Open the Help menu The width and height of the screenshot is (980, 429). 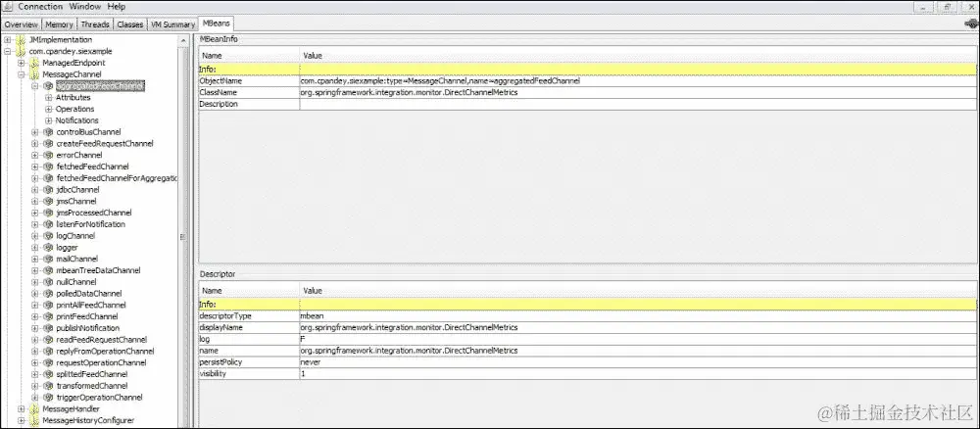point(117,6)
